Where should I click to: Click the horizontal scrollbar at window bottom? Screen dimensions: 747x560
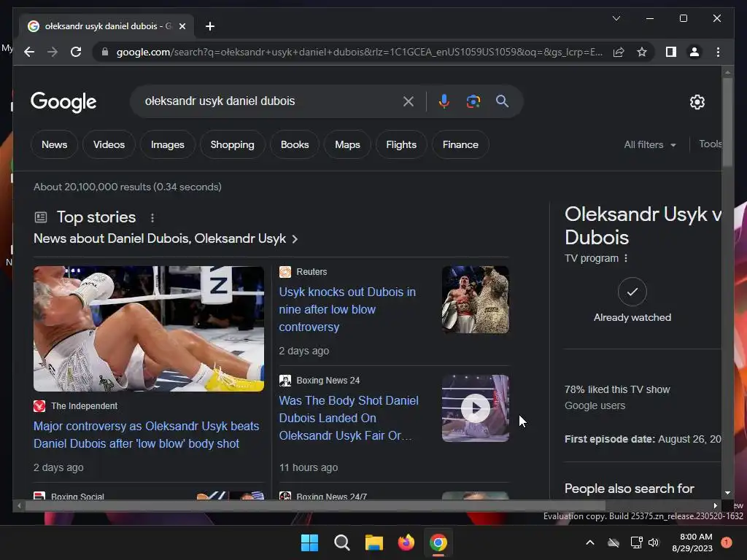click(315, 506)
